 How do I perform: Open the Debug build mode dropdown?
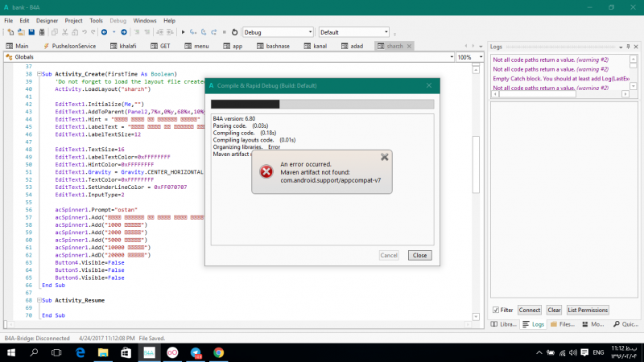[278, 32]
